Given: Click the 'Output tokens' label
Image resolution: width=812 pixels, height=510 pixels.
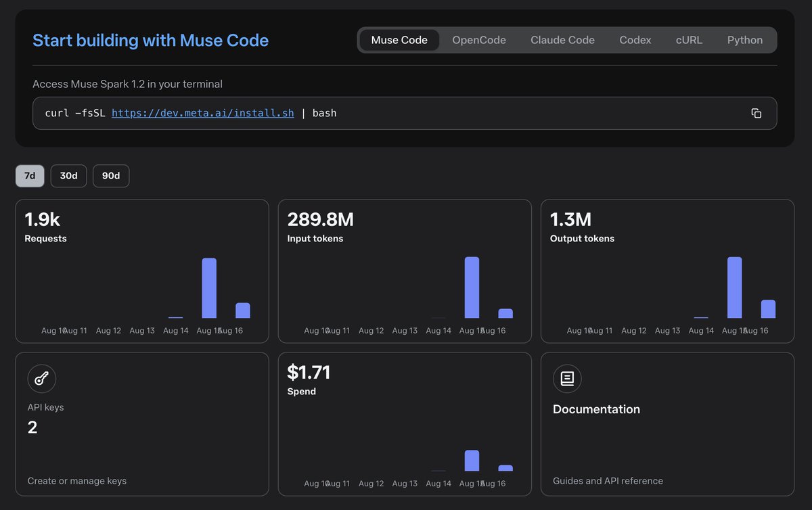Looking at the screenshot, I should coord(583,239).
